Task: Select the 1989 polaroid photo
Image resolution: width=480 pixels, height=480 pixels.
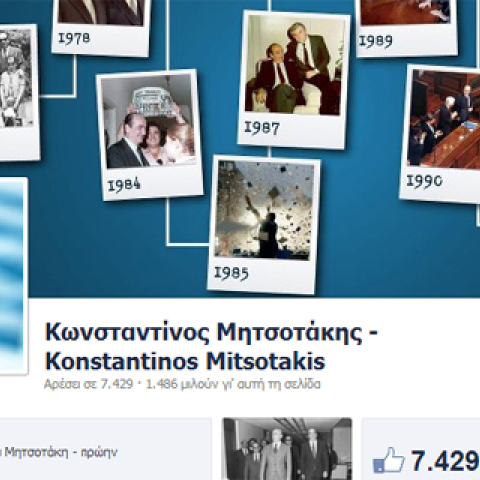Action: pyautogui.click(x=407, y=27)
